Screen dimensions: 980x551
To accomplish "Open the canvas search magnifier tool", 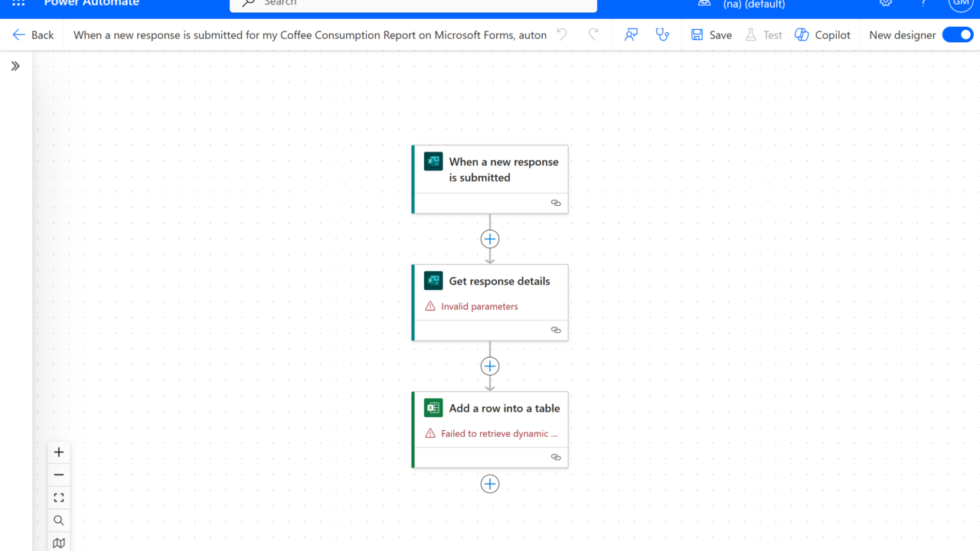I will [59, 521].
